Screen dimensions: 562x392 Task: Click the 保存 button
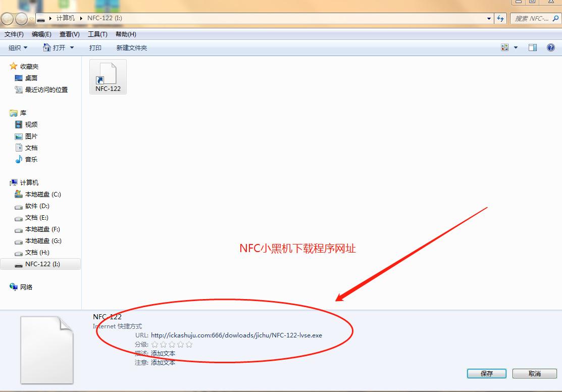click(x=486, y=373)
